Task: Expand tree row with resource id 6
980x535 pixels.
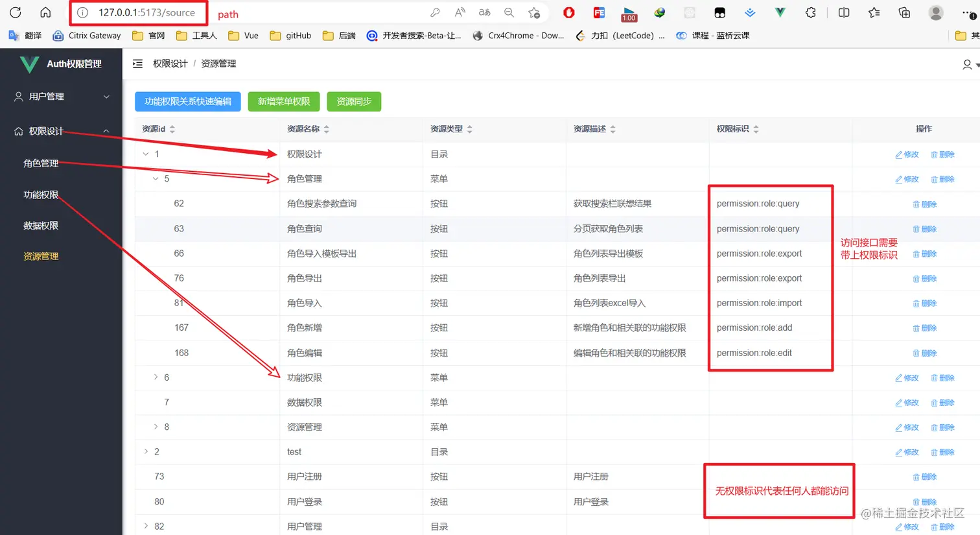Action: pyautogui.click(x=156, y=377)
